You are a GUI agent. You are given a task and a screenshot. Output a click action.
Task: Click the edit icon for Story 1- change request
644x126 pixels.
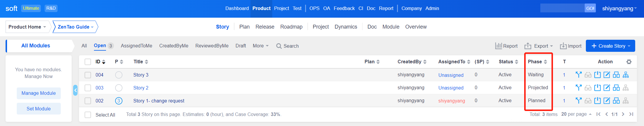(607, 101)
